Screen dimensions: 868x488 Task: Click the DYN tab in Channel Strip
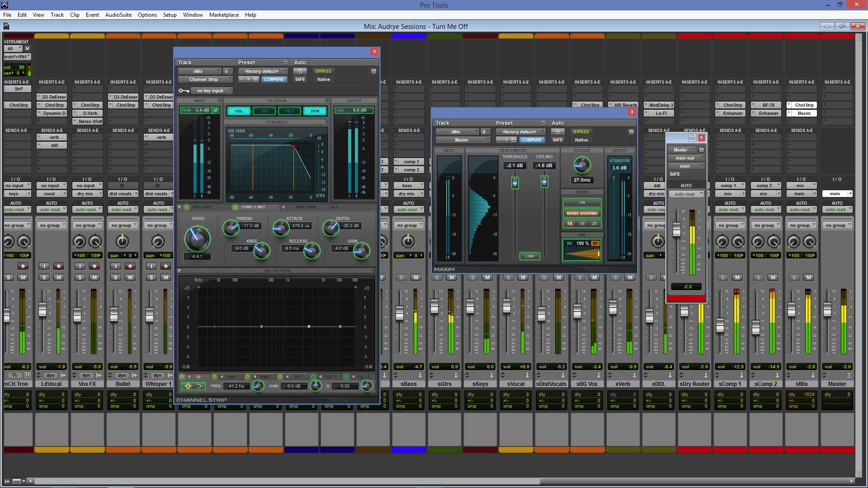[x=314, y=110]
